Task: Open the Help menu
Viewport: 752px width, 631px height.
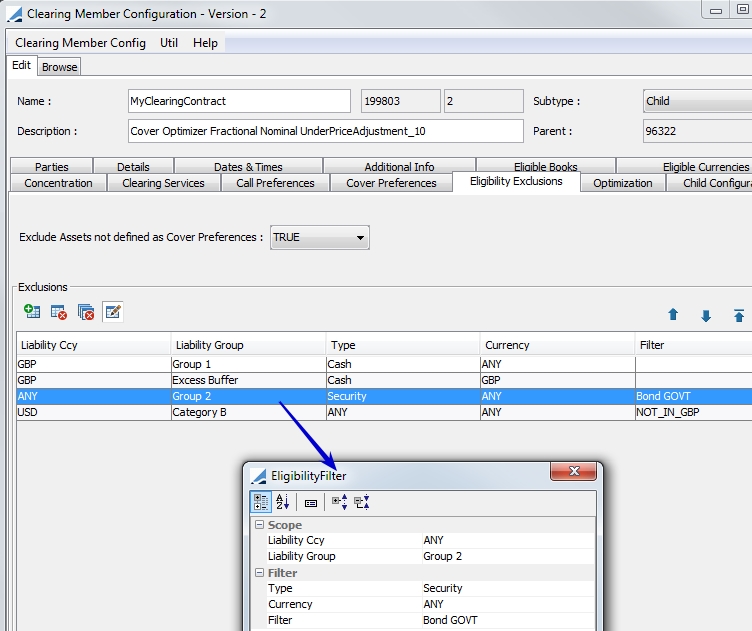Action: [205, 43]
